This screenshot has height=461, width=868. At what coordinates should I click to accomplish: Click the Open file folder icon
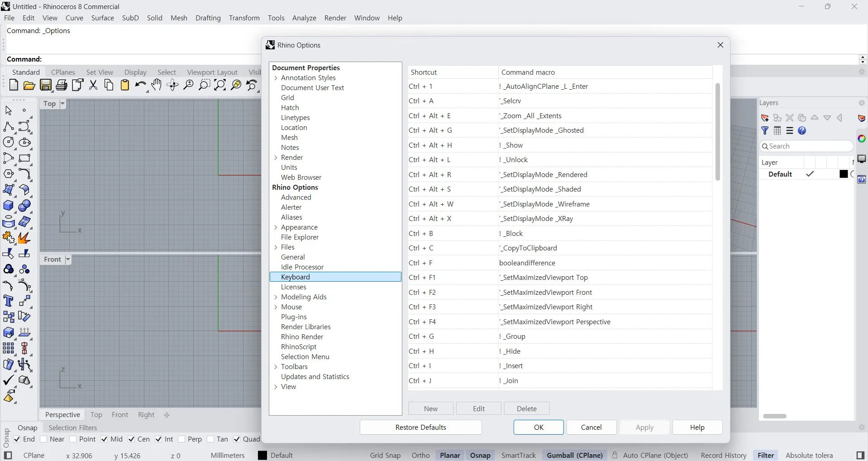click(x=29, y=85)
